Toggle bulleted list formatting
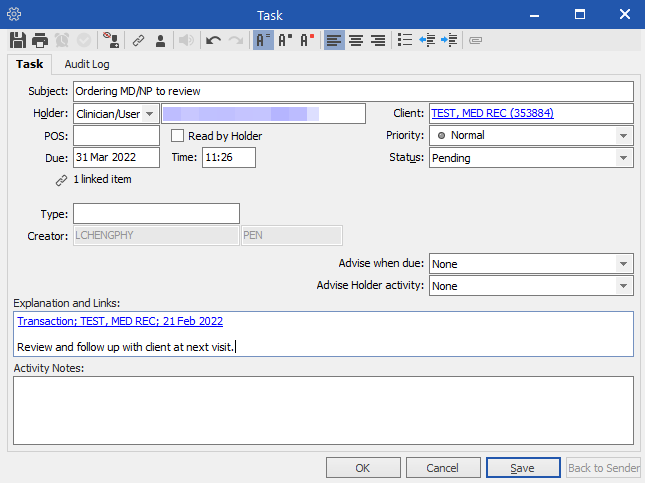The height and width of the screenshot is (483, 645). (x=405, y=41)
